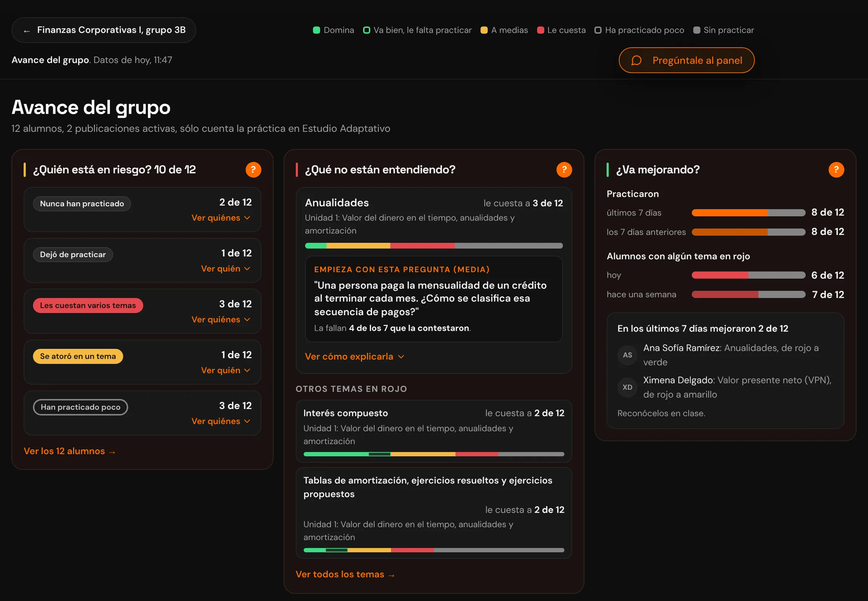Click the 'últimos 7 días' practice bar
This screenshot has height=601, width=868.
point(748,213)
